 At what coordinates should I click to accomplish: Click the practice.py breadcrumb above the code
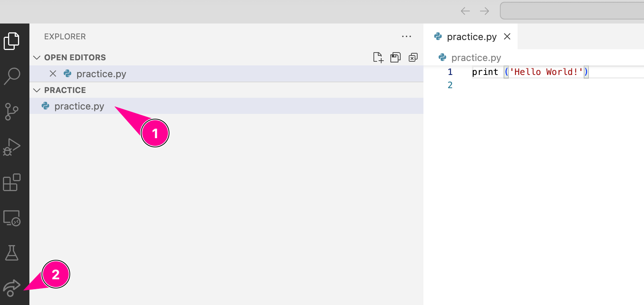click(x=476, y=58)
